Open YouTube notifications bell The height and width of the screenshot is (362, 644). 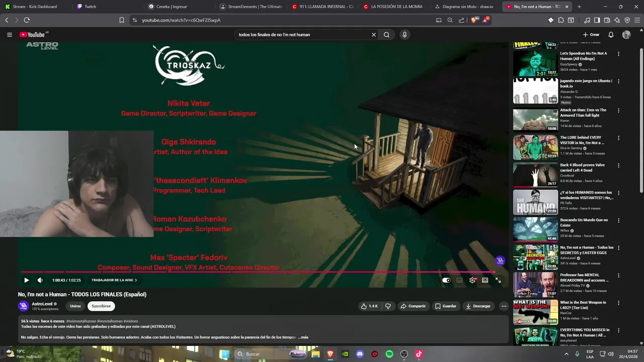611,35
